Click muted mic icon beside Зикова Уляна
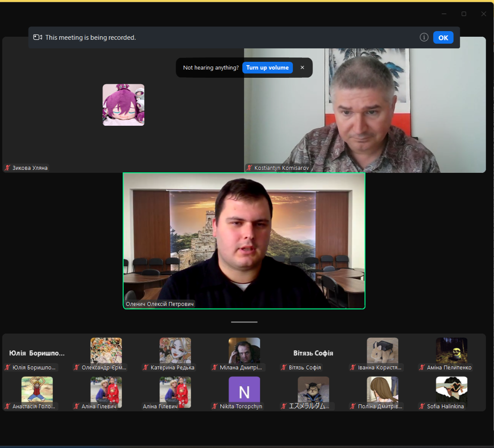This screenshot has width=494, height=448. pos(7,168)
